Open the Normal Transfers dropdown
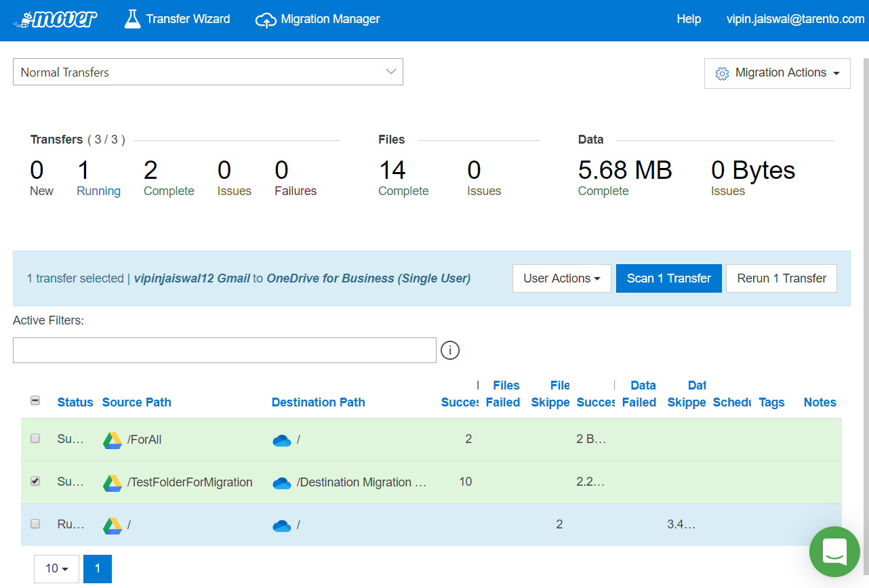 tap(208, 72)
